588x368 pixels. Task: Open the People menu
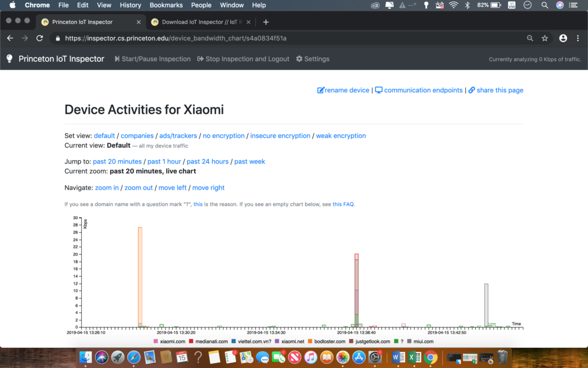click(x=201, y=5)
